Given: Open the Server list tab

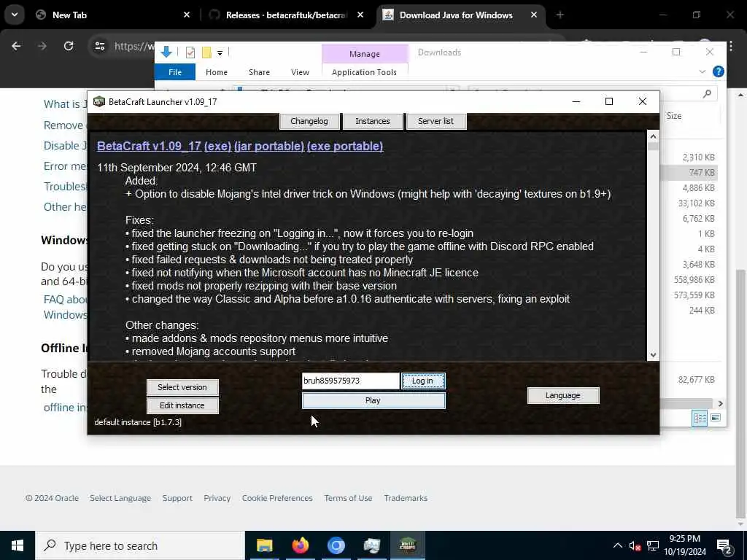Looking at the screenshot, I should [x=436, y=121].
